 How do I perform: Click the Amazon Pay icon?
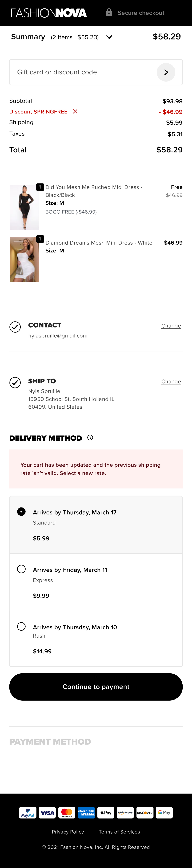pos(125,812)
